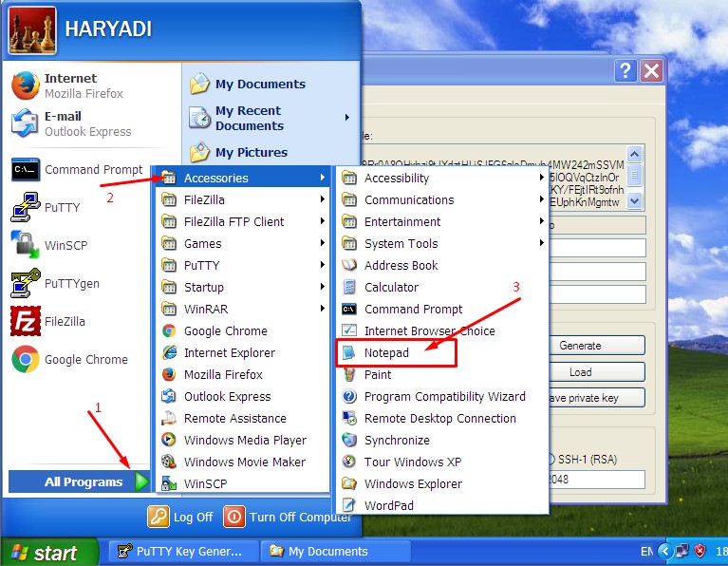Click Mozilla Firefox Internet shortcut icon
Image resolution: width=728 pixels, height=566 pixels.
[x=26, y=85]
